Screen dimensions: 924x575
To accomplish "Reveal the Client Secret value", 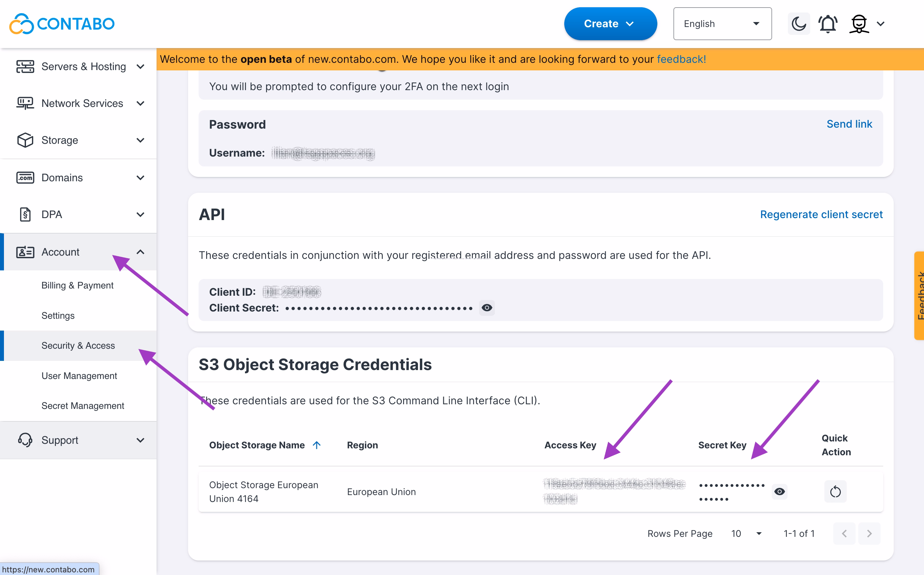I will pyautogui.click(x=487, y=308).
